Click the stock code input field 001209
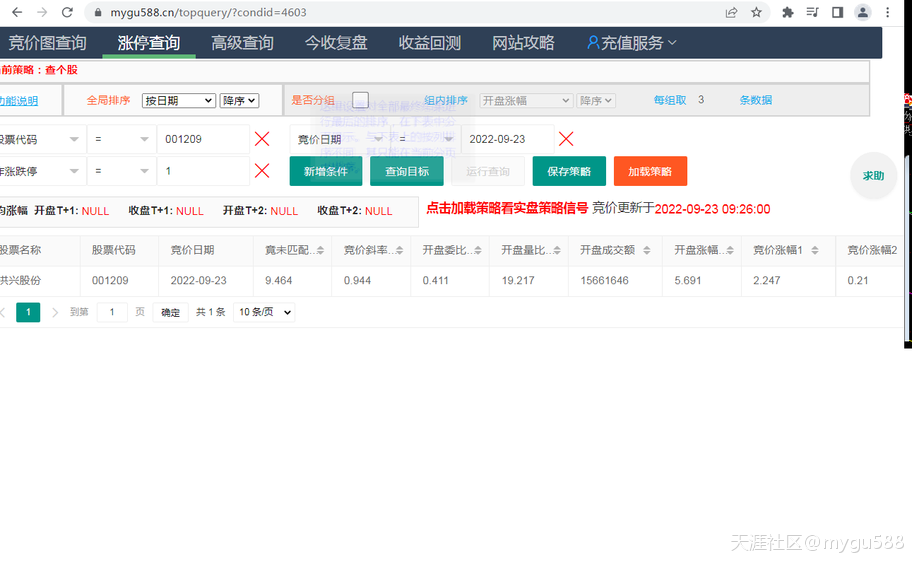 [x=202, y=140]
